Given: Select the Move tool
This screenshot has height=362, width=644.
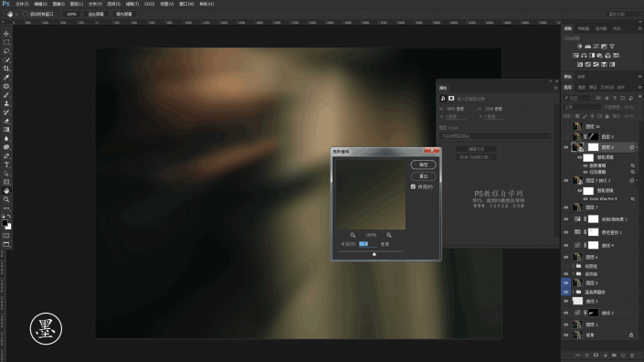Looking at the screenshot, I should [x=6, y=34].
